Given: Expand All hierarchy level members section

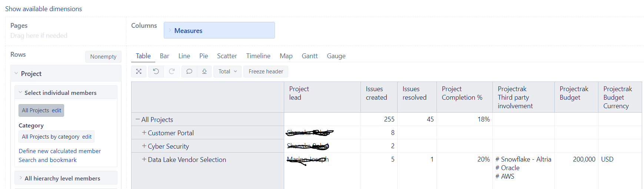Looking at the screenshot, I should pyautogui.click(x=21, y=178).
